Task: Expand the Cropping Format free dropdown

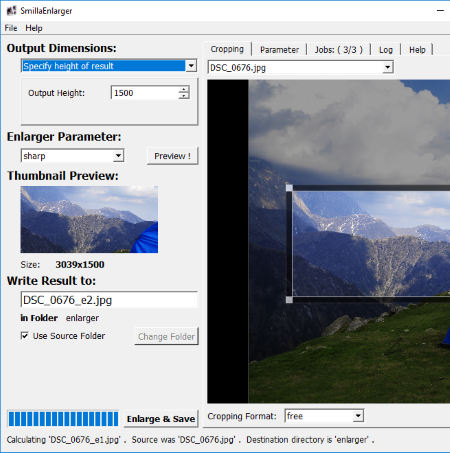Action: pos(324,416)
